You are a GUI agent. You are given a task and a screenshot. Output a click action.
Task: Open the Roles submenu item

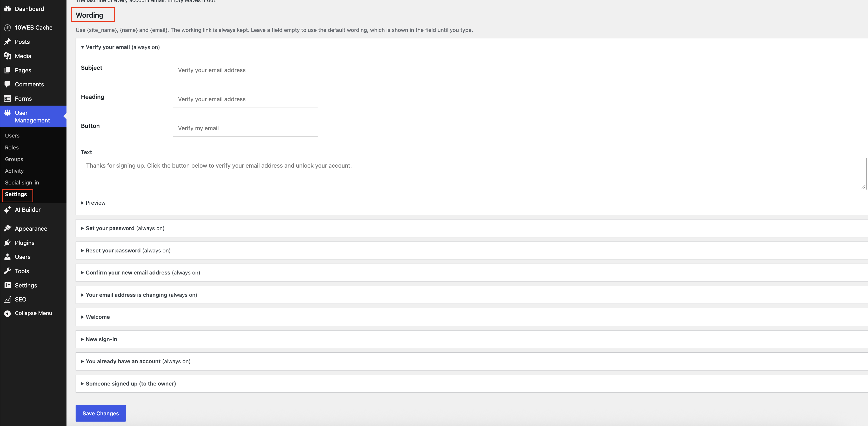point(12,147)
